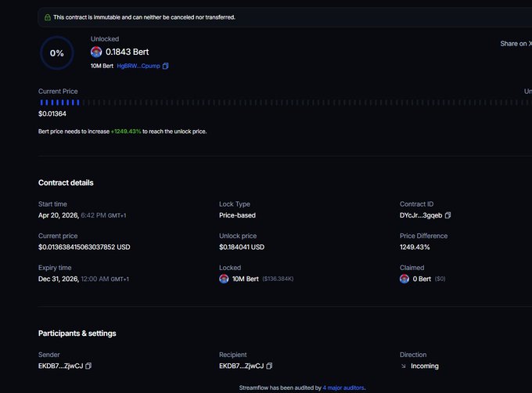Click the lock icon in immutable notice
Screen dimensions: 532x393
[48, 17]
